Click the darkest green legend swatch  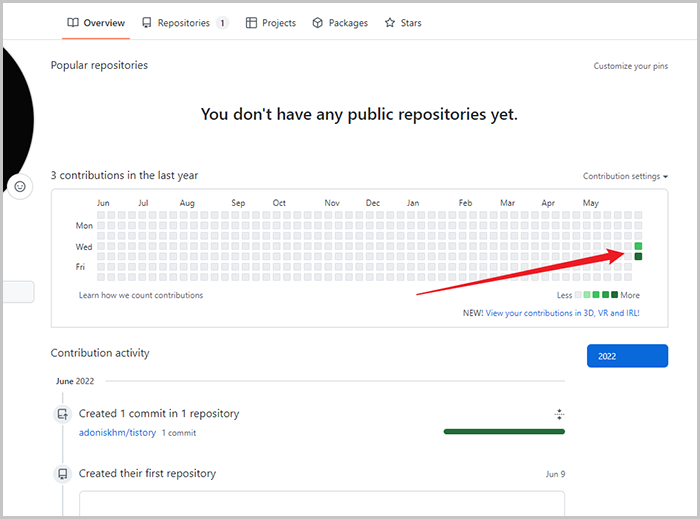point(615,295)
